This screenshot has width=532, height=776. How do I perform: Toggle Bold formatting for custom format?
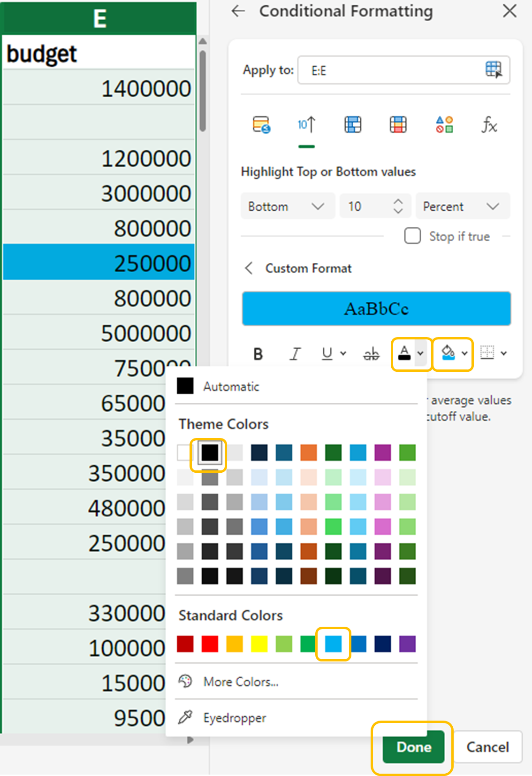pyautogui.click(x=258, y=353)
